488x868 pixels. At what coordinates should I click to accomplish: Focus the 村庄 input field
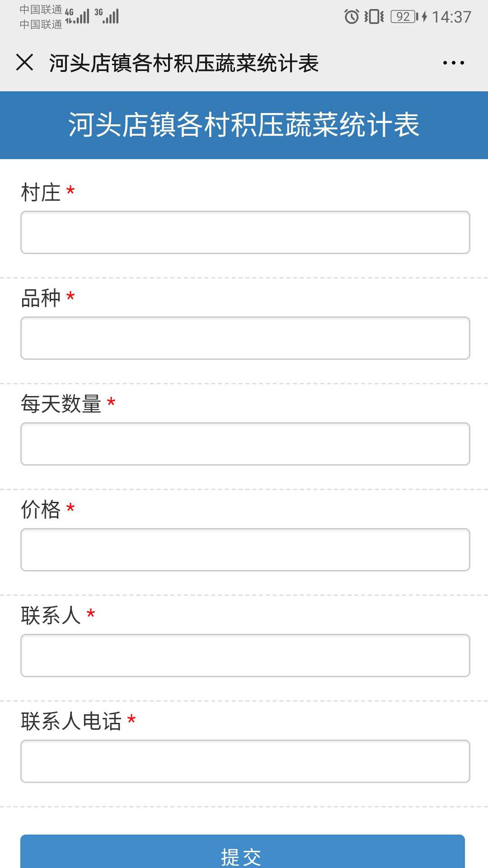[x=245, y=232]
